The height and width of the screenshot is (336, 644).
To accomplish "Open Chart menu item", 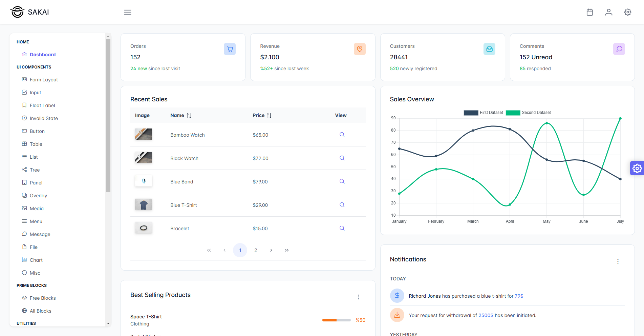I will pos(32,260).
